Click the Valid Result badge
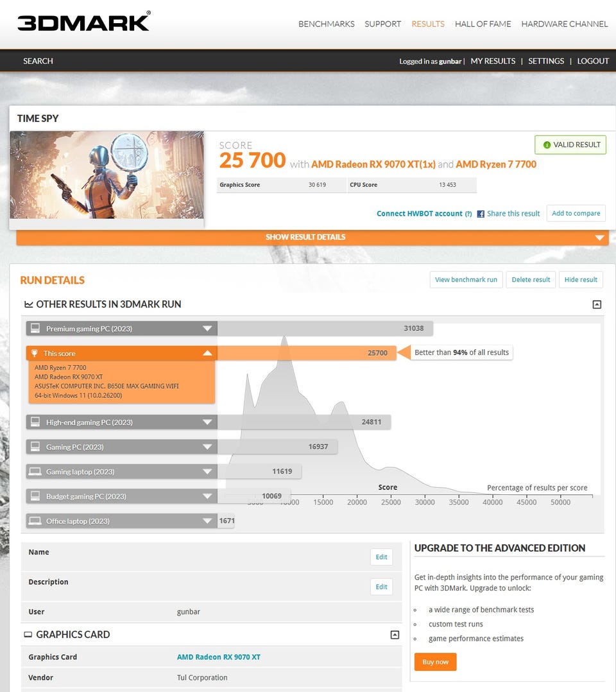Viewport: 616px width, 692px height. coord(570,145)
